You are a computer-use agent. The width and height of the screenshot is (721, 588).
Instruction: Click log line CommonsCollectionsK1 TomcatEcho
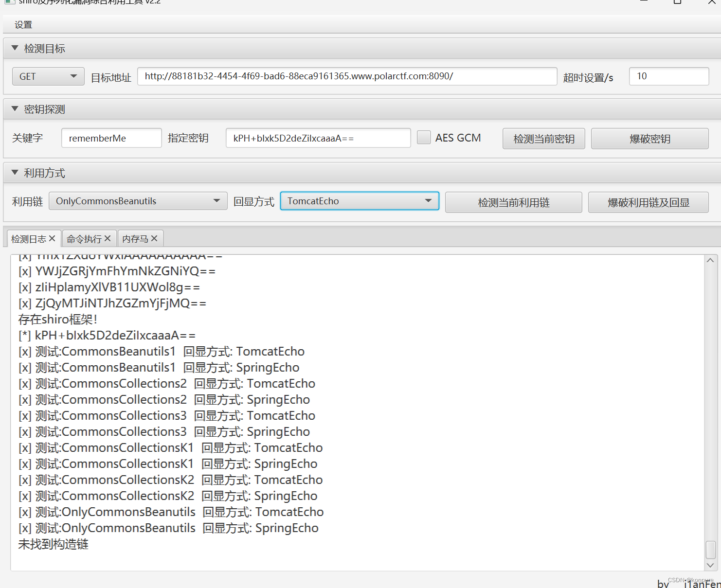(x=171, y=448)
